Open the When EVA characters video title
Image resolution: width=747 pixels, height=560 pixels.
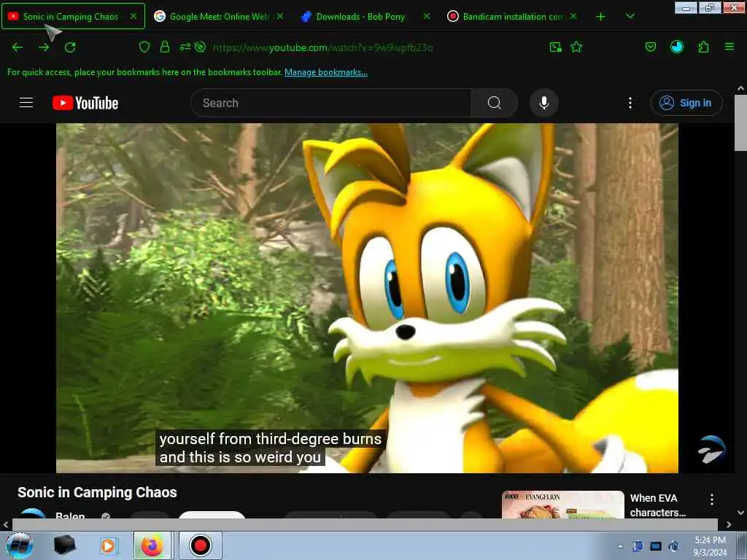(658, 505)
